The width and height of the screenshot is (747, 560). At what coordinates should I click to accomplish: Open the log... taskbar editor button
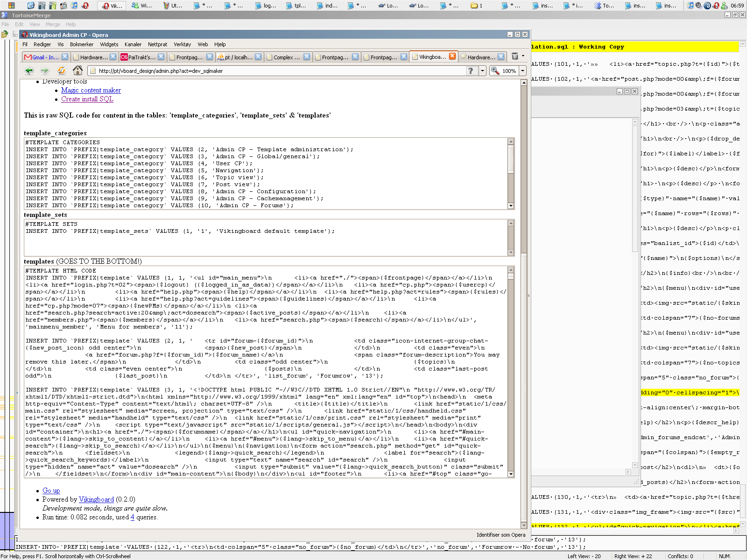pyautogui.click(x=266, y=6)
